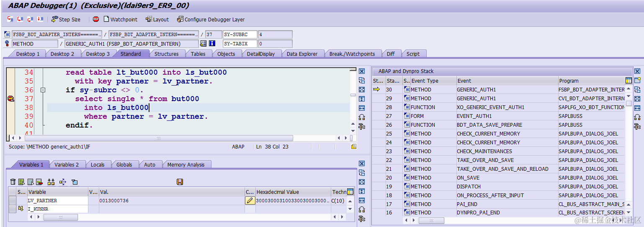Select the I_KUNNR row selector
Screen dimensions: 644x227
point(13,209)
